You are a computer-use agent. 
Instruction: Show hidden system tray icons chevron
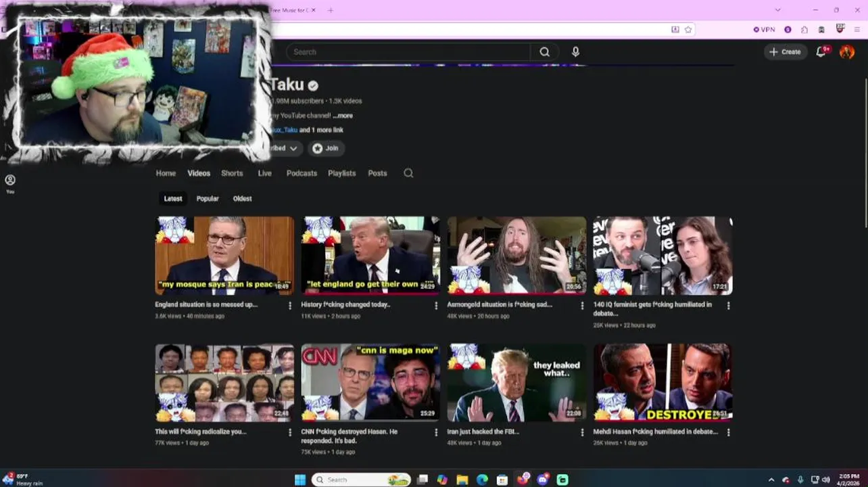point(771,480)
